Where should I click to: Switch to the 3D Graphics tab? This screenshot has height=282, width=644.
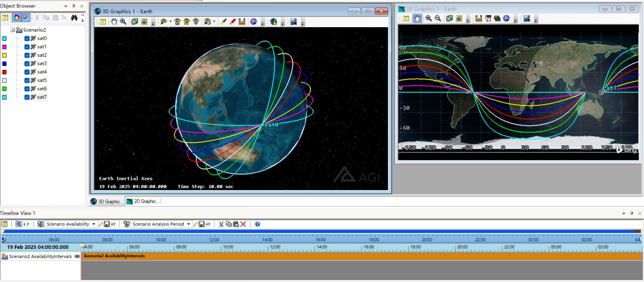[107, 201]
